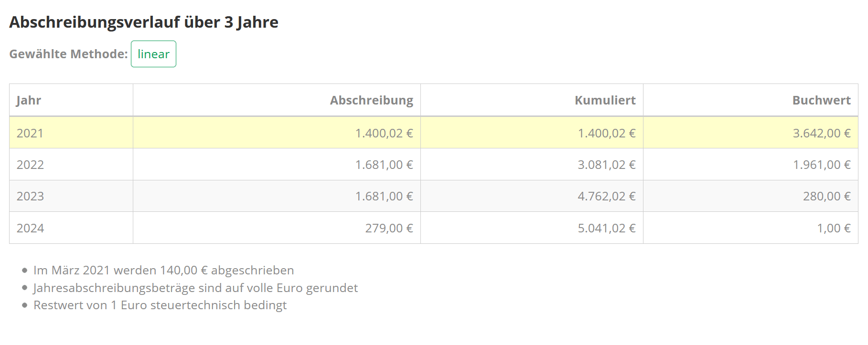This screenshot has width=868, height=345.
Task: Click the 'Abschreibung' column header
Action: (x=371, y=100)
